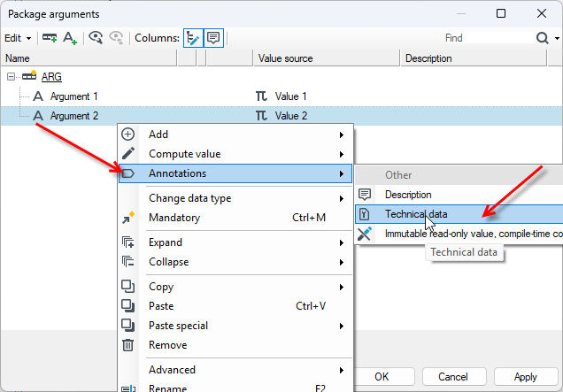This screenshot has height=392, width=563.
Task: Toggle the tree edit column button
Action: click(x=193, y=38)
